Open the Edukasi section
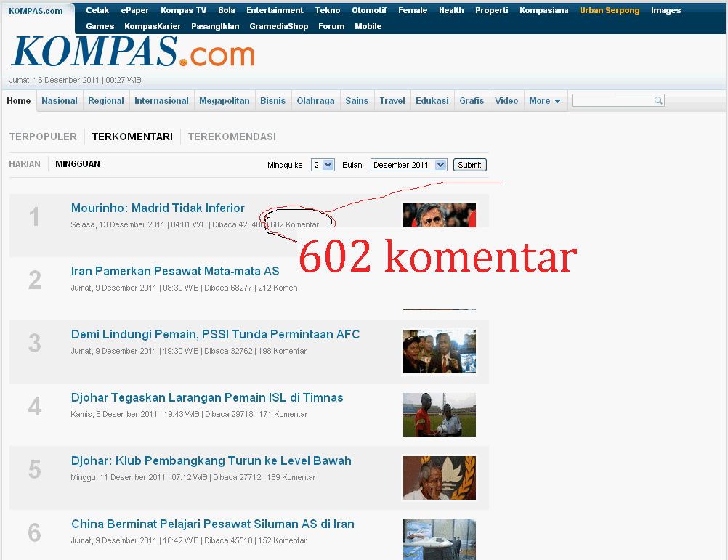Viewport: 728px width, 560px height. [432, 101]
